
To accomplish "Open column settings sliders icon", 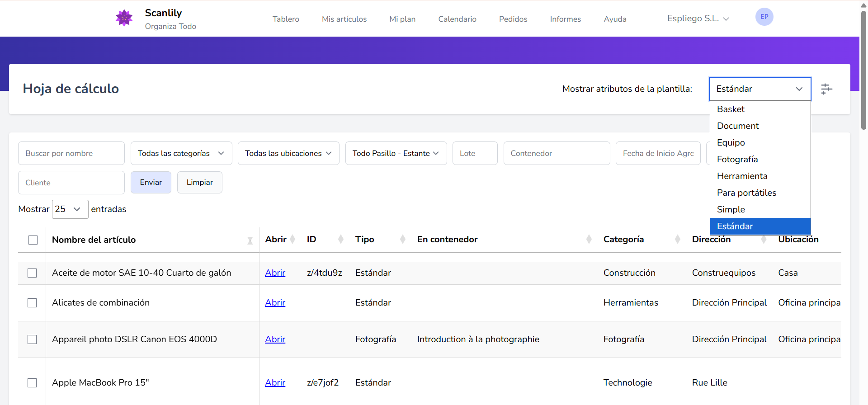I will [x=826, y=89].
